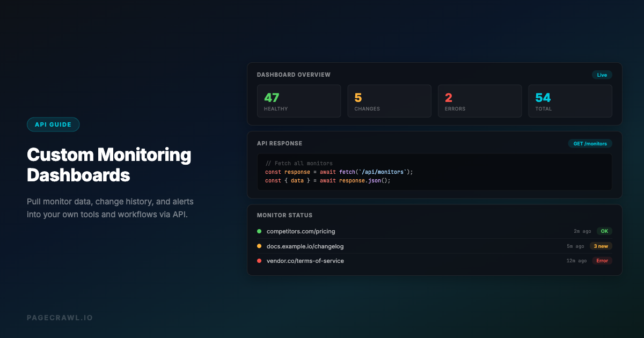Open the vendor.co/terms-of-service monitor link
The image size is (644, 338).
point(305,261)
